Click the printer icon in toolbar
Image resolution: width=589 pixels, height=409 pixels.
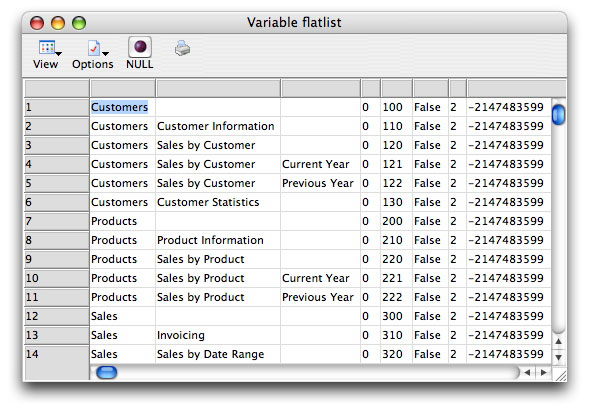tap(183, 48)
